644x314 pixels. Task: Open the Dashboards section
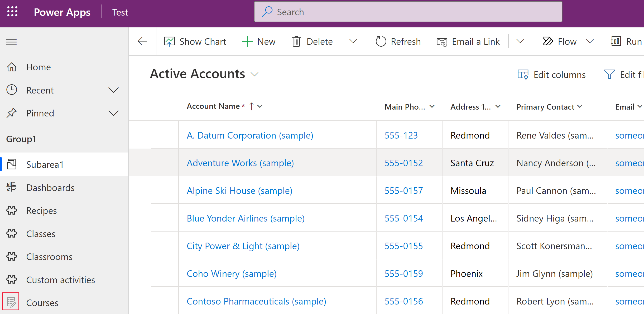coord(50,188)
